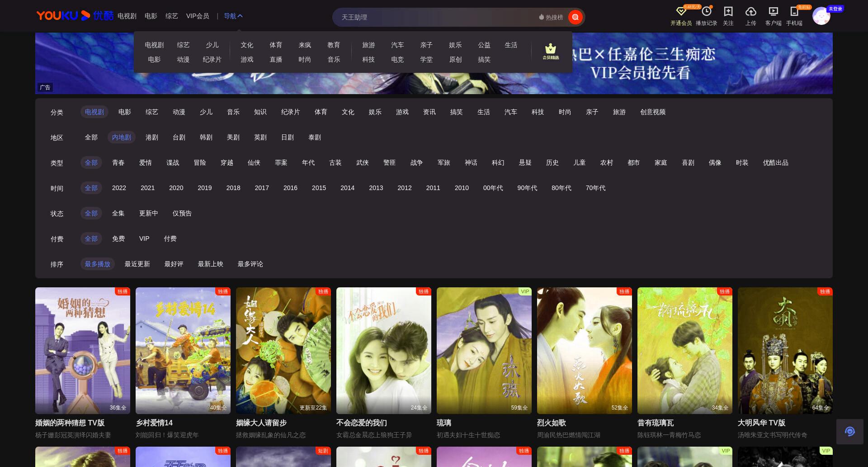Select 动漫 in the navigation dropdown panel
Viewport: 868px width, 467px height.
coord(183,59)
